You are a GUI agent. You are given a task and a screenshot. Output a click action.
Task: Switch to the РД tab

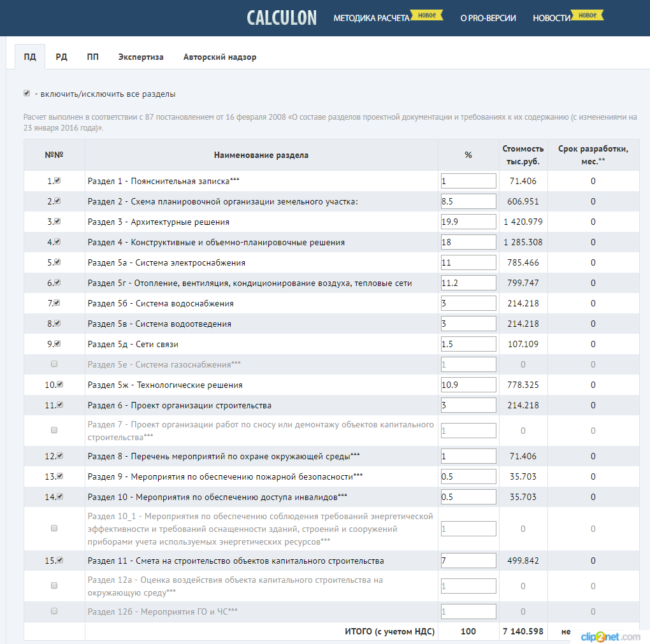(61, 57)
